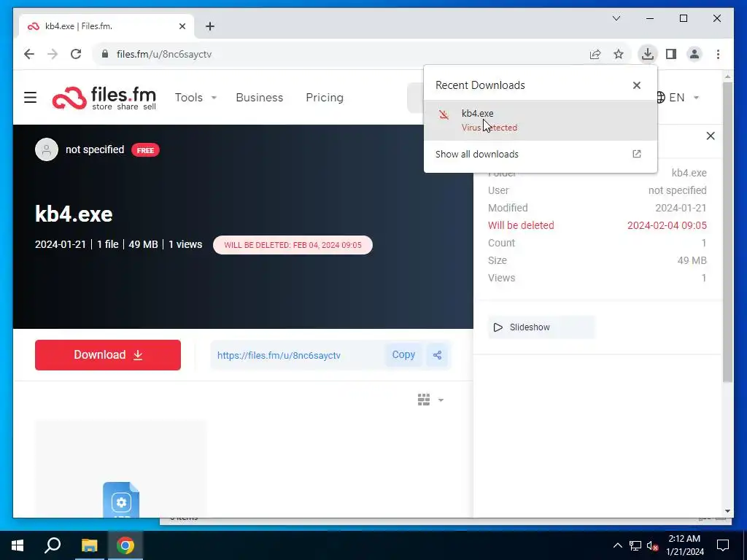Open Chrome side panel icon

pos(671,54)
